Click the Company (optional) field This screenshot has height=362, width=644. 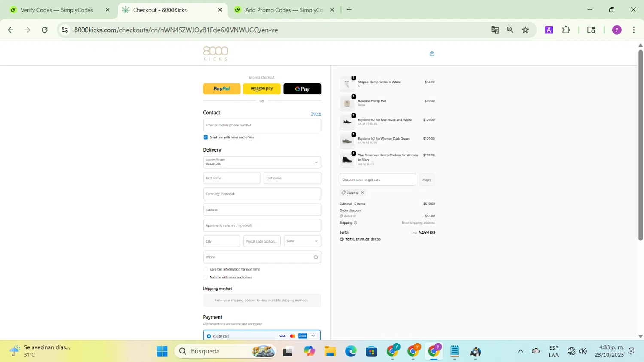(262, 194)
